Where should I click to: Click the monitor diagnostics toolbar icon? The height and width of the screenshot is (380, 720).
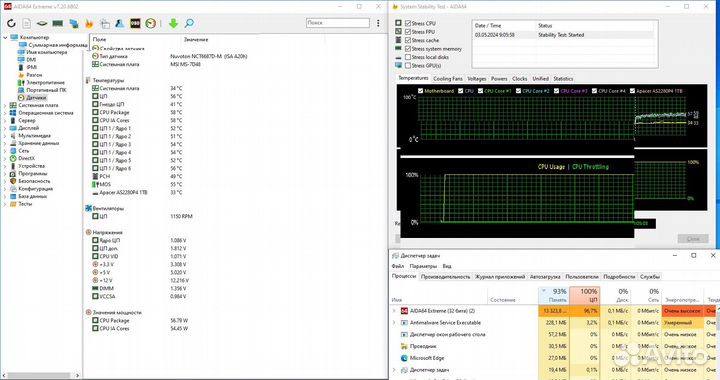coord(105,23)
